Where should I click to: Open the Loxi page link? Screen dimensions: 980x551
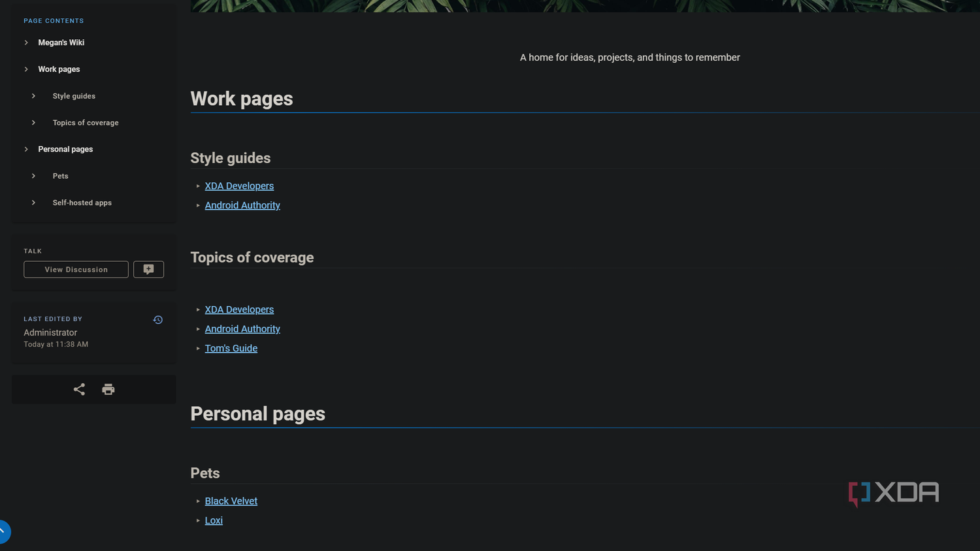tap(214, 520)
